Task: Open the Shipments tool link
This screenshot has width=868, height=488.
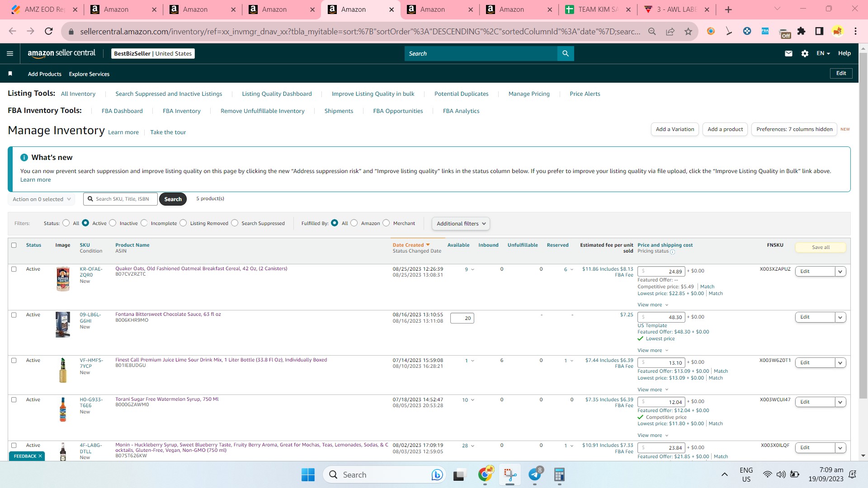Action: 339,111
